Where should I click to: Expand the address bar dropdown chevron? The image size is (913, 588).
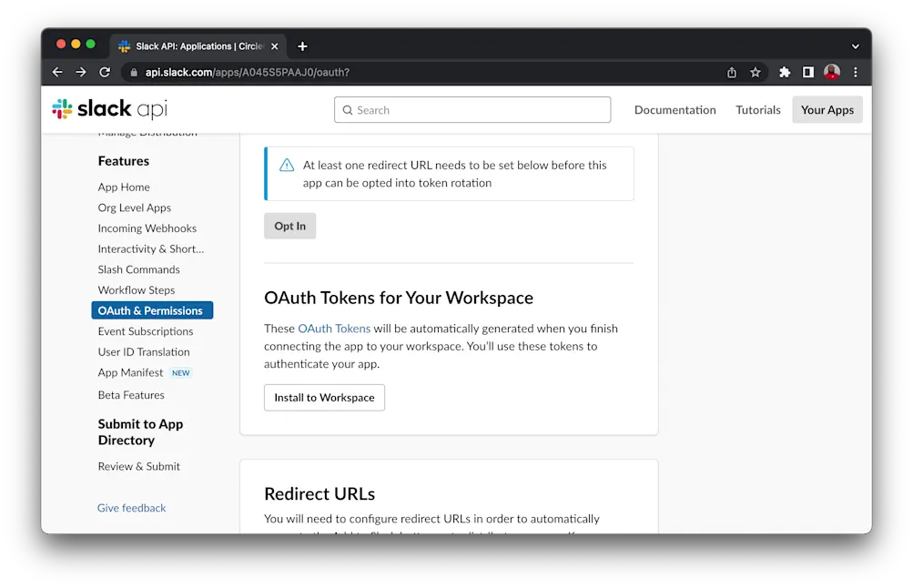854,45
